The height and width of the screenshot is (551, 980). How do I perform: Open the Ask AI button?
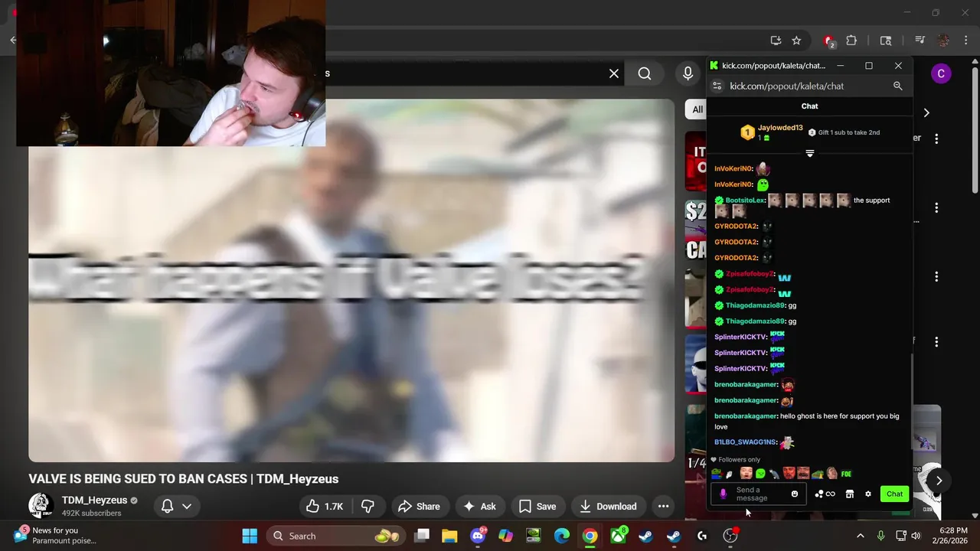click(479, 506)
